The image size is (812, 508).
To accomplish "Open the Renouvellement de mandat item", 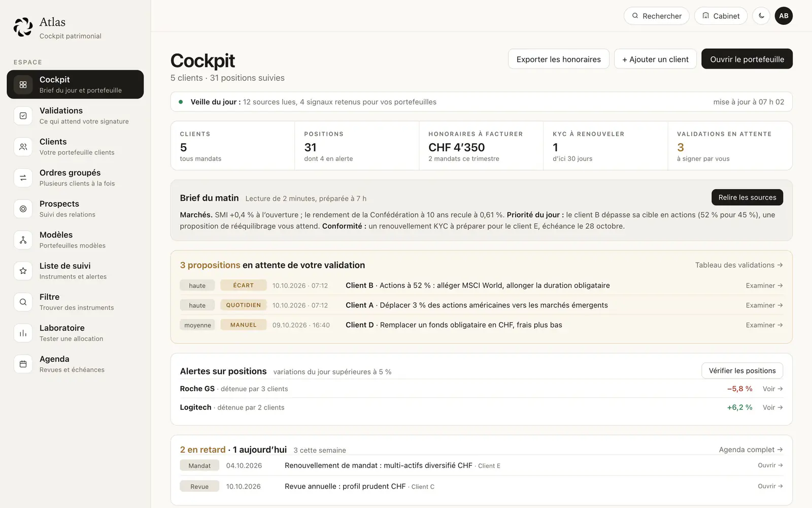I will pos(770,465).
